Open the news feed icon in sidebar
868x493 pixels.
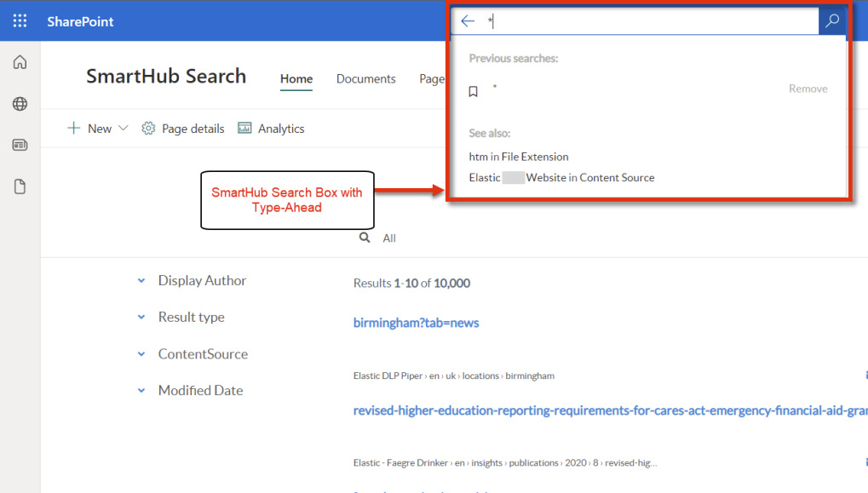[20, 146]
